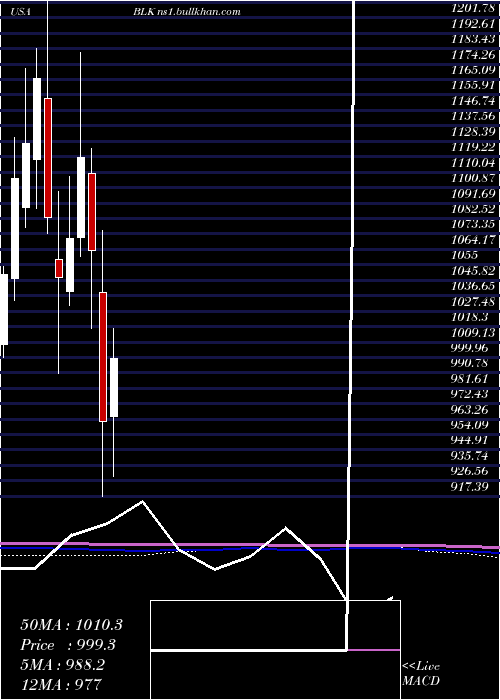
Task: Select the 1192.61 price axis label
Action: click(473, 23)
